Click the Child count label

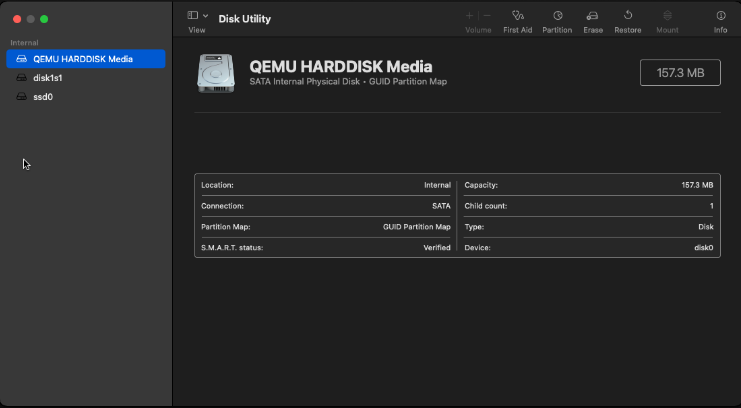[486, 206]
